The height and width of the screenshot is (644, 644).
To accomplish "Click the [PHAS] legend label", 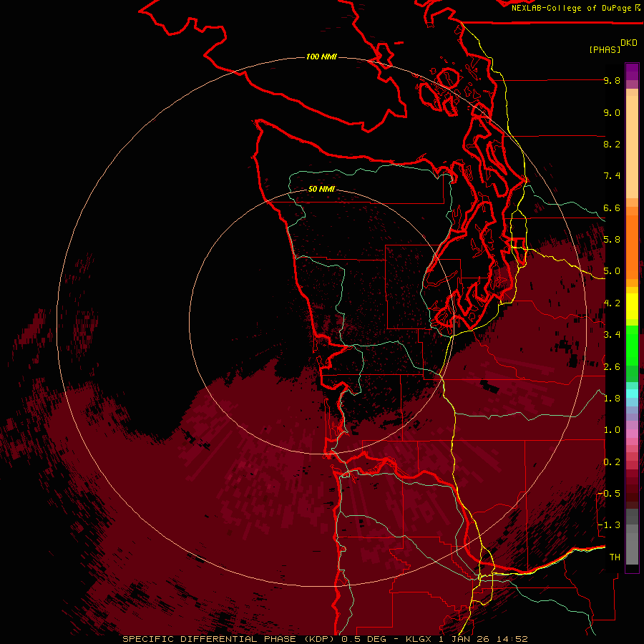I will point(605,49).
